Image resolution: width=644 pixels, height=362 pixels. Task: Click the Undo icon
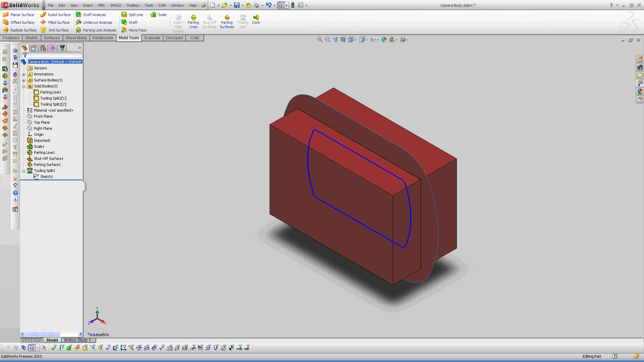tap(268, 5)
